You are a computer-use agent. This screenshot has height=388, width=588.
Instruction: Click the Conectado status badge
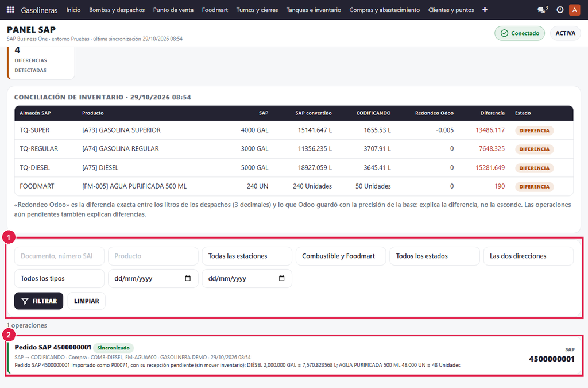point(520,33)
